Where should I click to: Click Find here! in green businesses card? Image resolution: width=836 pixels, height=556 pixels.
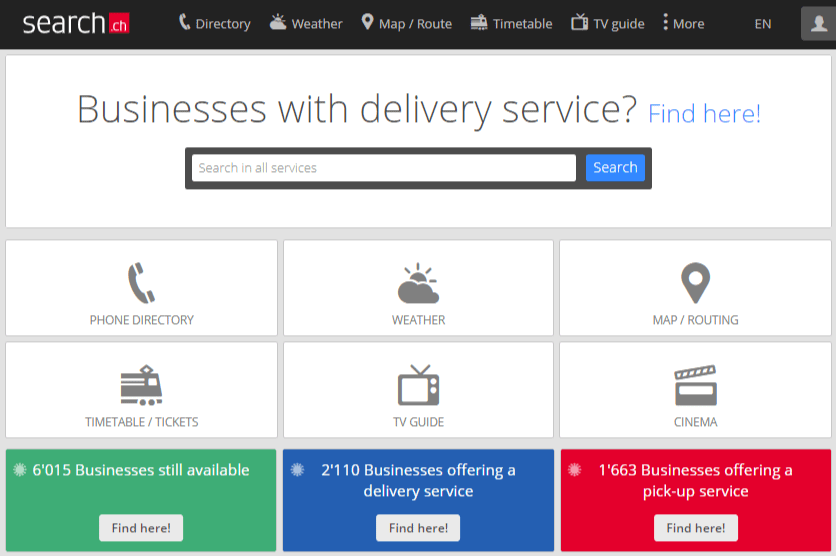[141, 528]
